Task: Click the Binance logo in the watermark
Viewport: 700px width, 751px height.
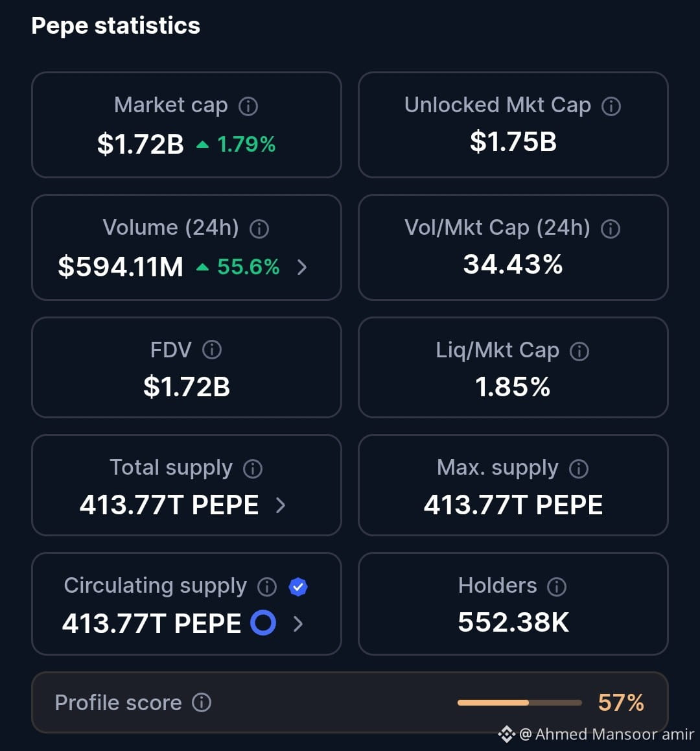Action: [x=507, y=733]
